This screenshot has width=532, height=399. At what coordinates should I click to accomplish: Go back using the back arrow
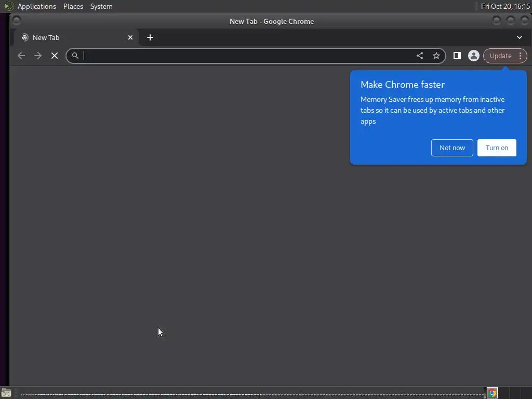click(x=21, y=56)
